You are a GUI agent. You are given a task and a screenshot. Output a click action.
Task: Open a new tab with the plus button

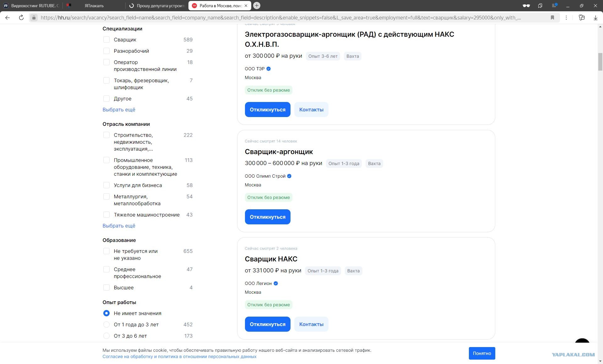(257, 6)
